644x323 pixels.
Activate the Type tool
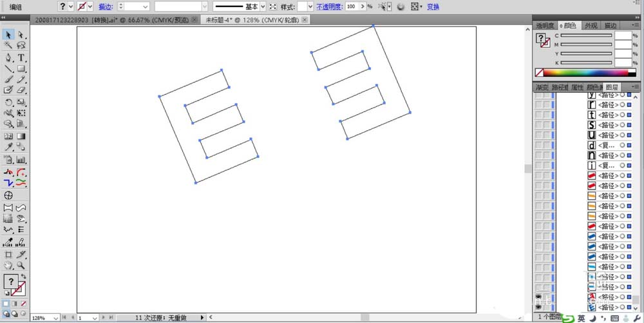(21, 58)
